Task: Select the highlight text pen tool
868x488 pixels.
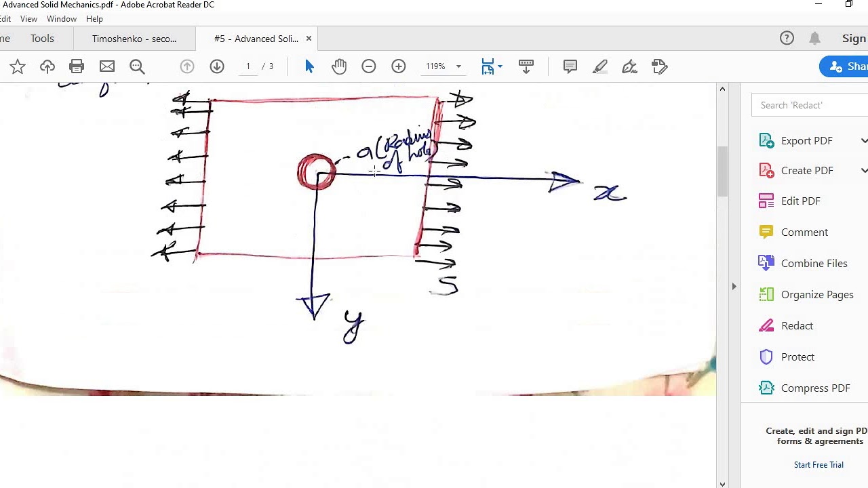Action: (x=600, y=66)
